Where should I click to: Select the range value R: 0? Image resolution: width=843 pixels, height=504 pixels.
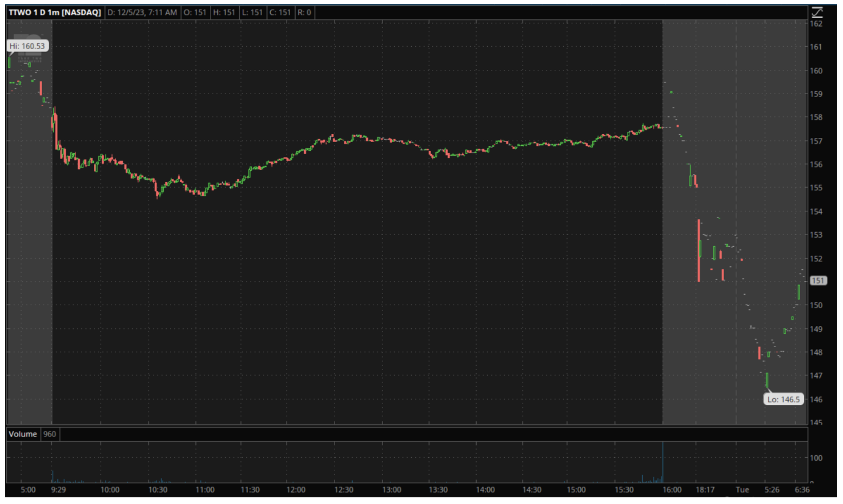(304, 12)
